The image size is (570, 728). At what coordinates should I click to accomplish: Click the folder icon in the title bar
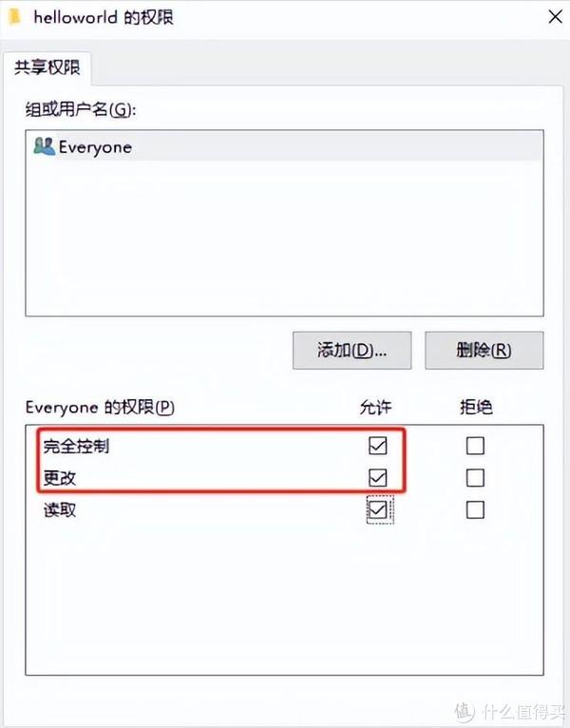(x=15, y=18)
